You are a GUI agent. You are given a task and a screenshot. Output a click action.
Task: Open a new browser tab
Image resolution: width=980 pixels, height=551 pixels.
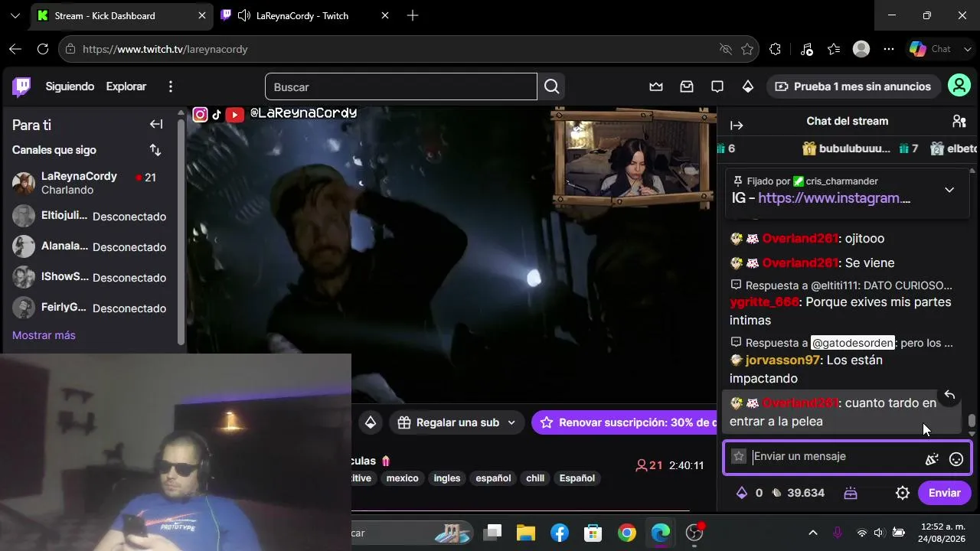pos(413,15)
